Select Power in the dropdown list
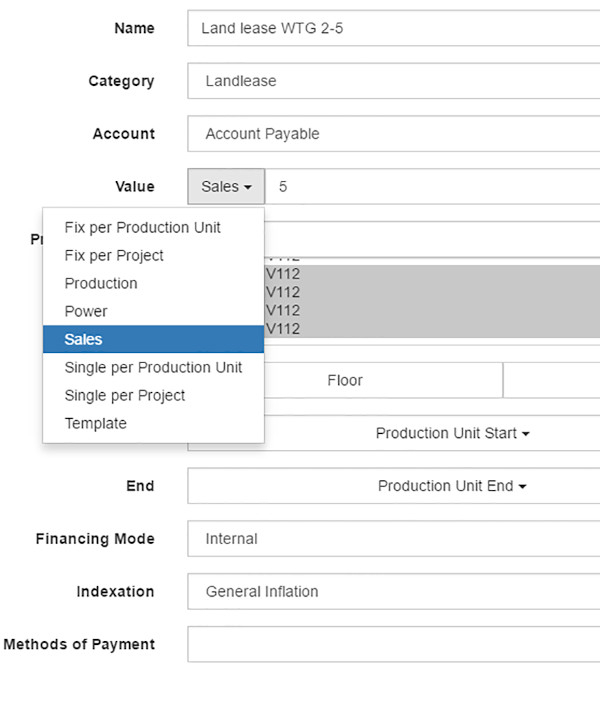Screen dimensions: 600x712 pos(86,311)
